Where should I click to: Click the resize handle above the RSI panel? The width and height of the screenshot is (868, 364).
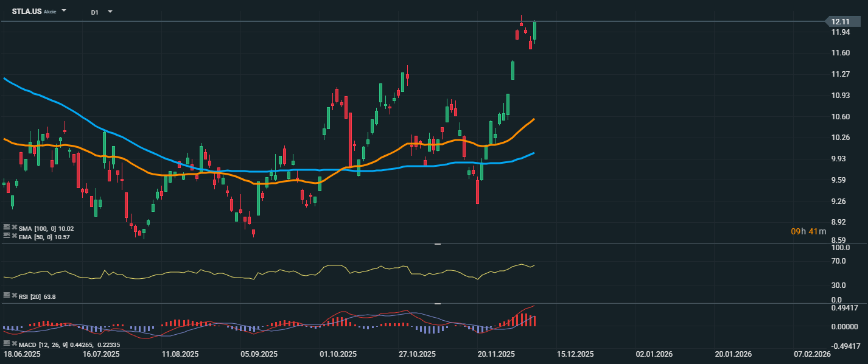(x=437, y=244)
